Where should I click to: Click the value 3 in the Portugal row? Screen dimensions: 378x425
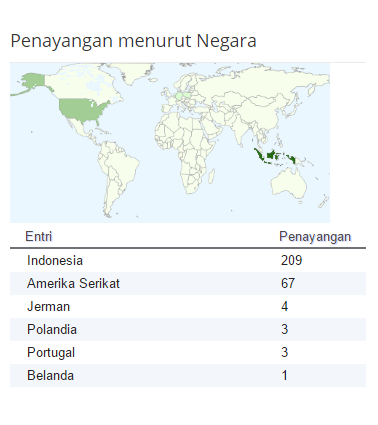tap(284, 352)
